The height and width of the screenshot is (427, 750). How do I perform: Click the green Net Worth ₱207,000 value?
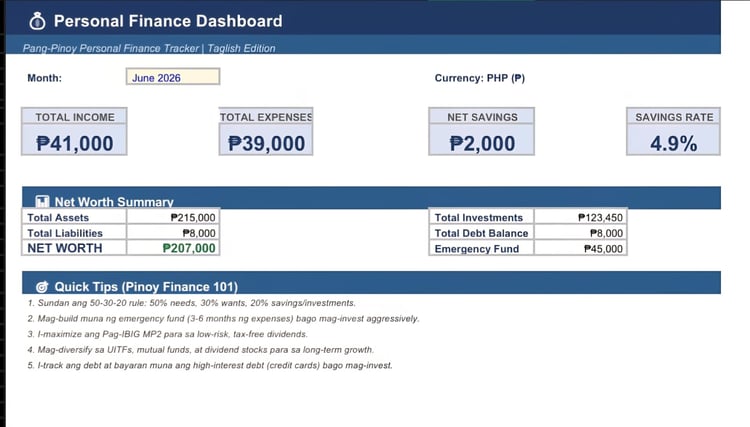189,248
